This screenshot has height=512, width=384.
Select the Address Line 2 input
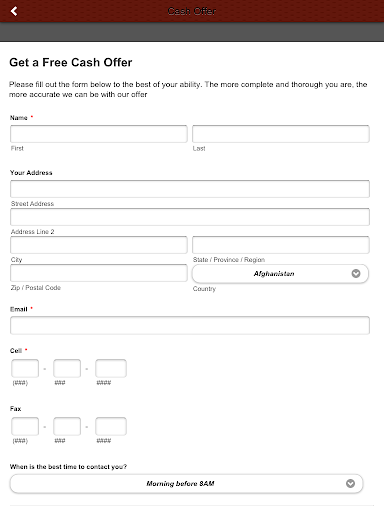[190, 217]
